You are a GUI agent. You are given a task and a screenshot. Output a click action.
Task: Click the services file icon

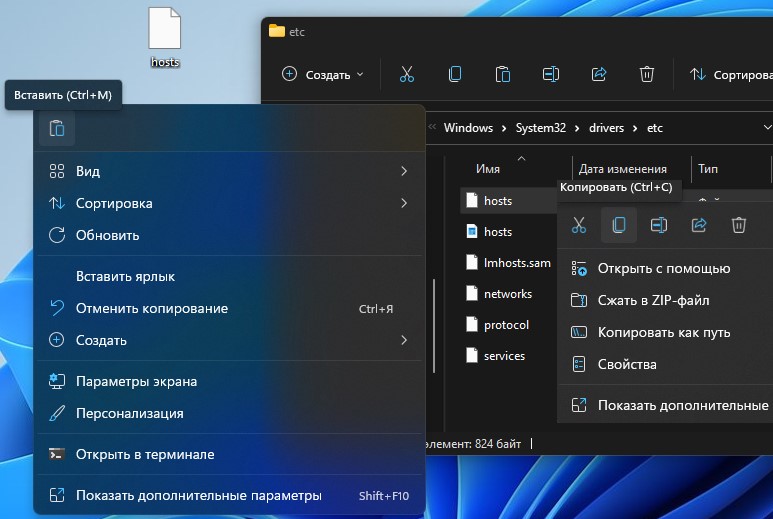coord(472,355)
